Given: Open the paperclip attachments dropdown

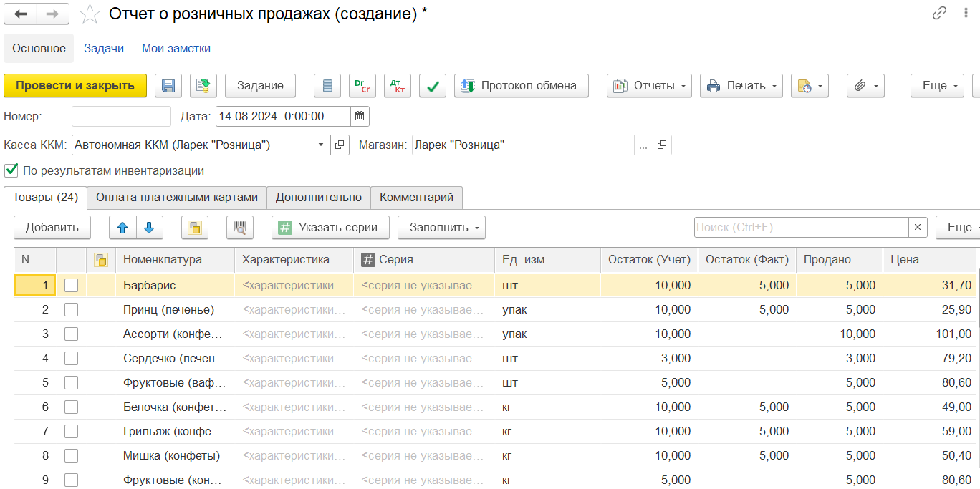Looking at the screenshot, I should click(x=865, y=86).
